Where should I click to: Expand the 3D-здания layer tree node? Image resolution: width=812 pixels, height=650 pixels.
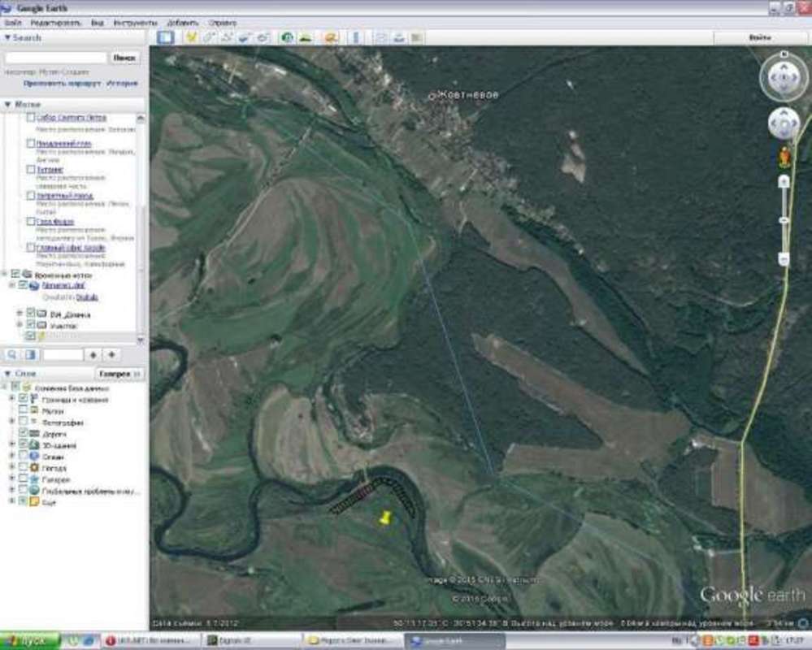point(12,445)
